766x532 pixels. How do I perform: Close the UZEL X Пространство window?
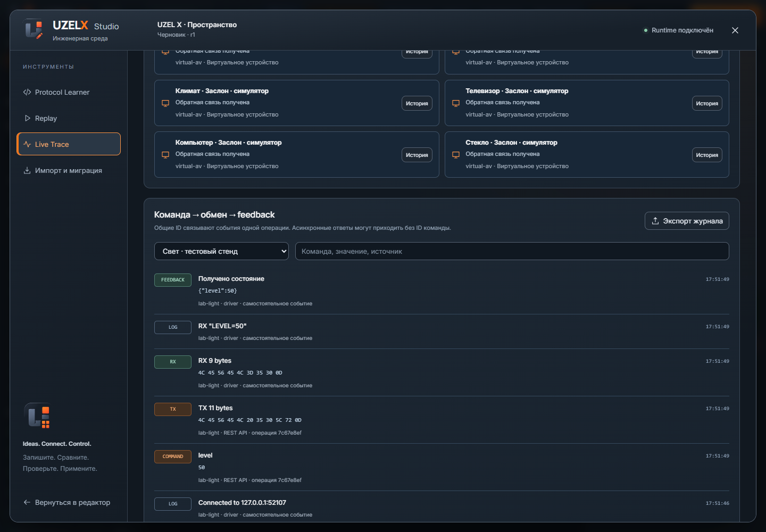point(735,30)
